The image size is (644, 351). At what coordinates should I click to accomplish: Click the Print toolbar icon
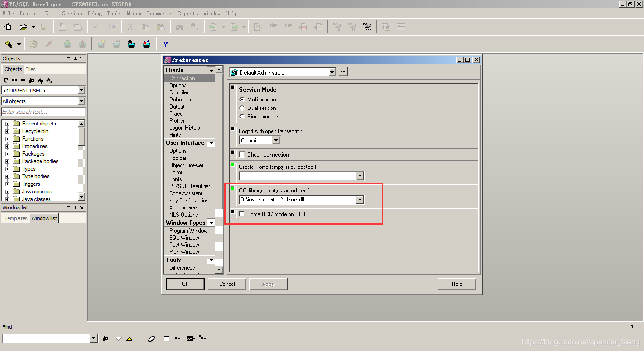63,27
